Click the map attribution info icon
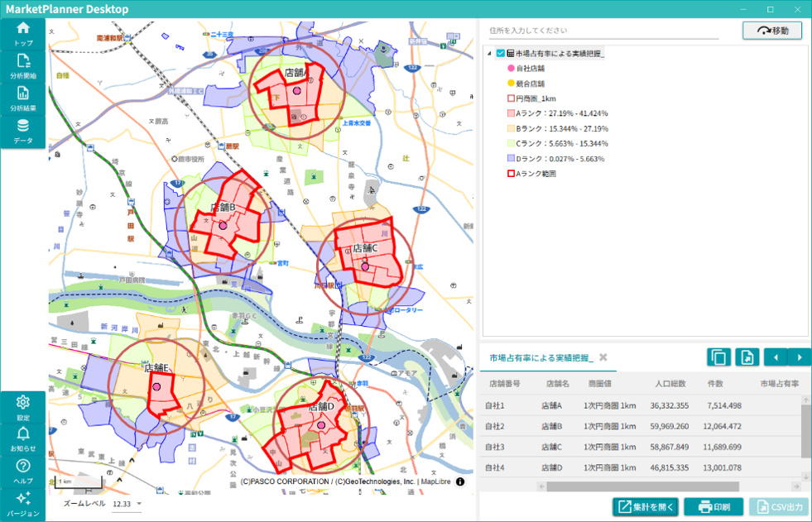This screenshot has width=812, height=522. (x=460, y=481)
